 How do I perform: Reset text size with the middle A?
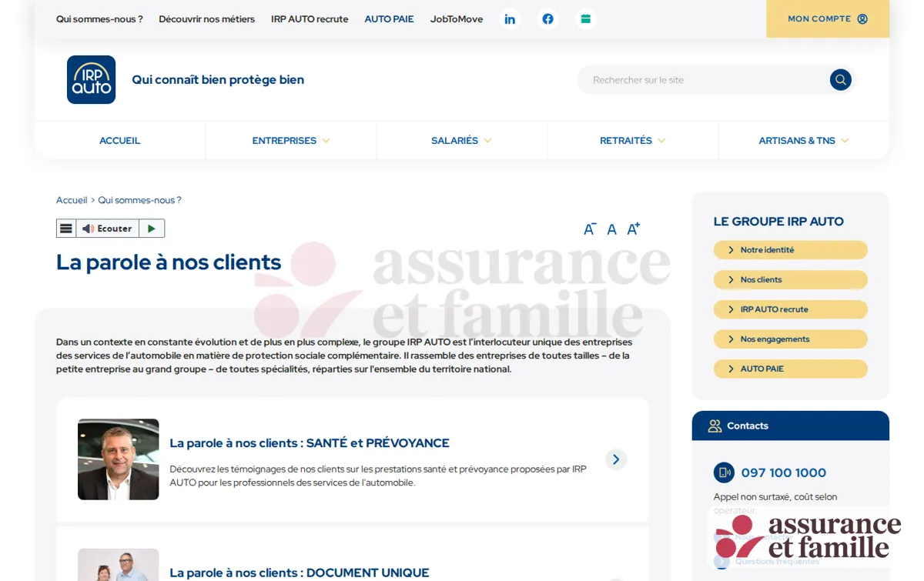tap(611, 229)
